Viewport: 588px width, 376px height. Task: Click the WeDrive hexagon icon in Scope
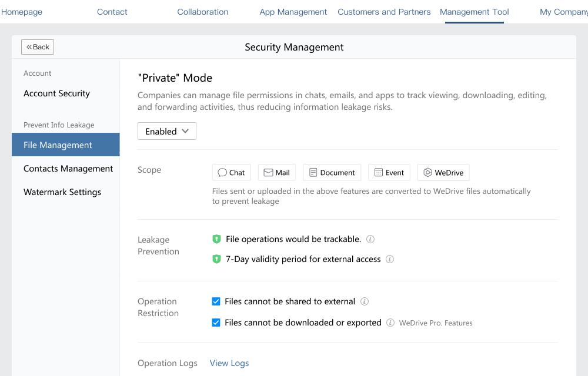428,173
